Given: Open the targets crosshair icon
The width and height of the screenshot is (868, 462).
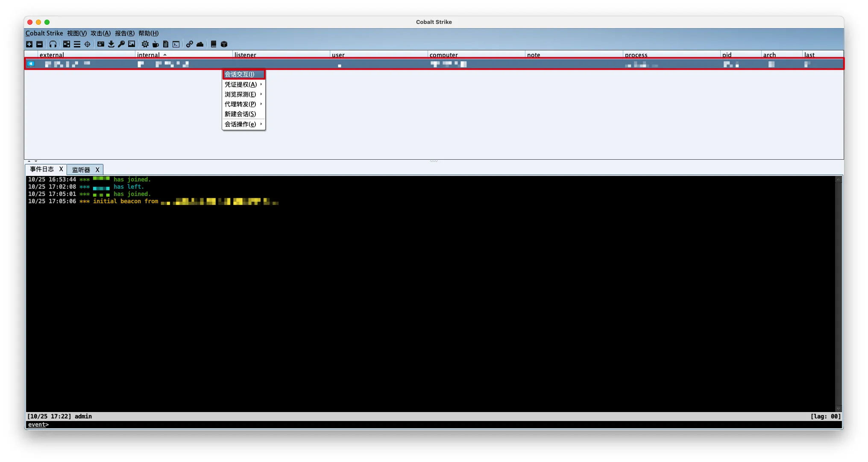Looking at the screenshot, I should tap(88, 44).
